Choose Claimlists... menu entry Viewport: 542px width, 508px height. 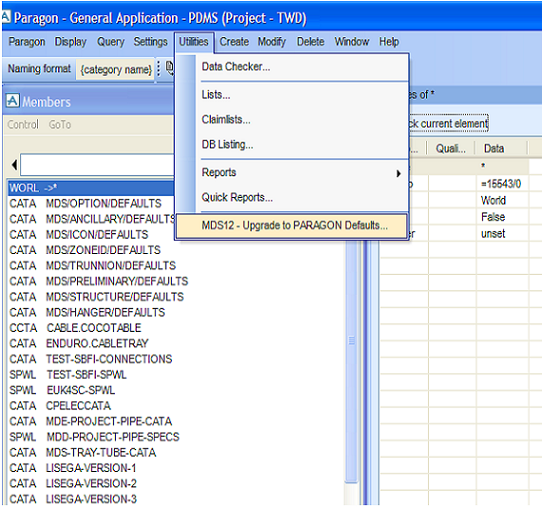tap(292, 120)
